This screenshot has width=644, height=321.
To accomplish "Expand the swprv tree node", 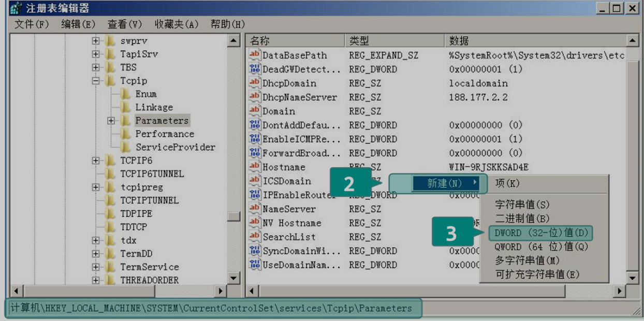I will [96, 41].
